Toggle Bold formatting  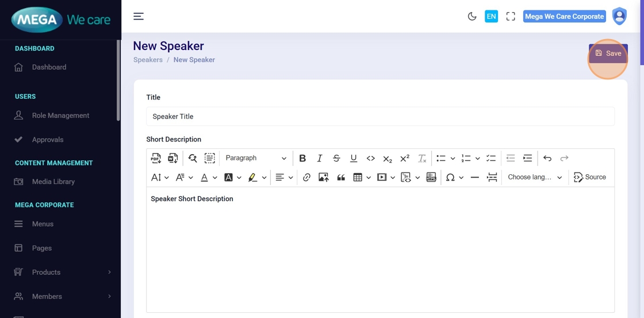(x=302, y=158)
